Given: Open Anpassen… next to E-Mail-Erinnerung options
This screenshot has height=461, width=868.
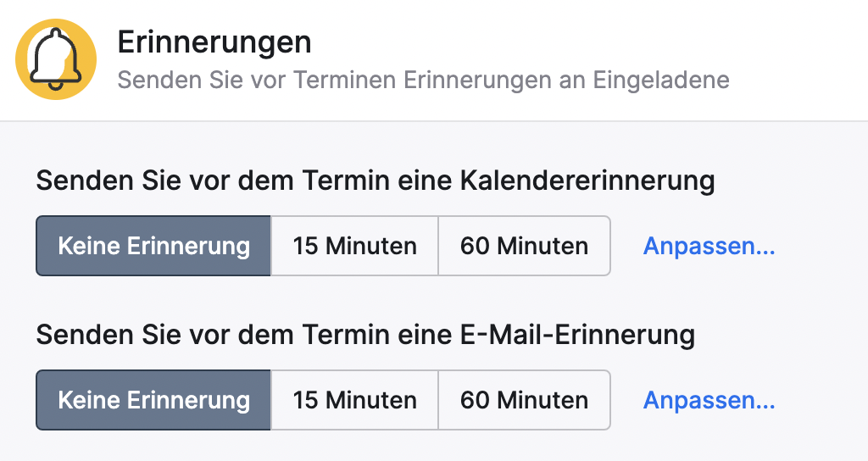Looking at the screenshot, I should 709,401.
